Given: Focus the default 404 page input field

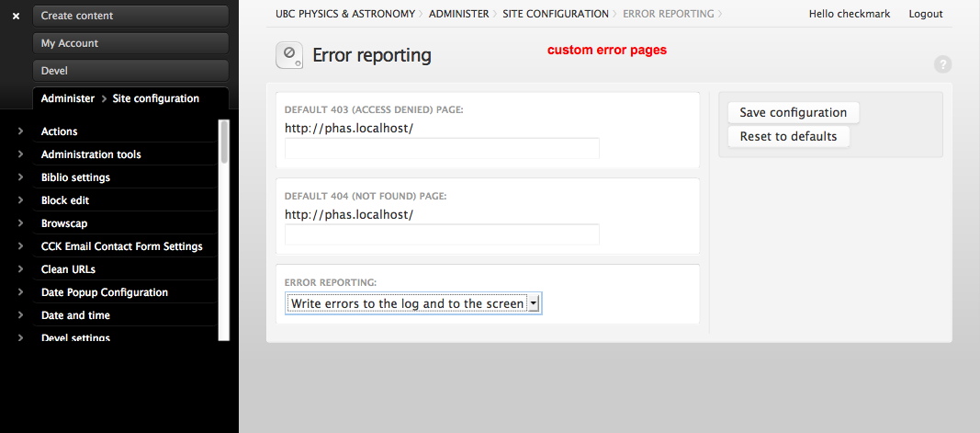Looking at the screenshot, I should pyautogui.click(x=442, y=234).
